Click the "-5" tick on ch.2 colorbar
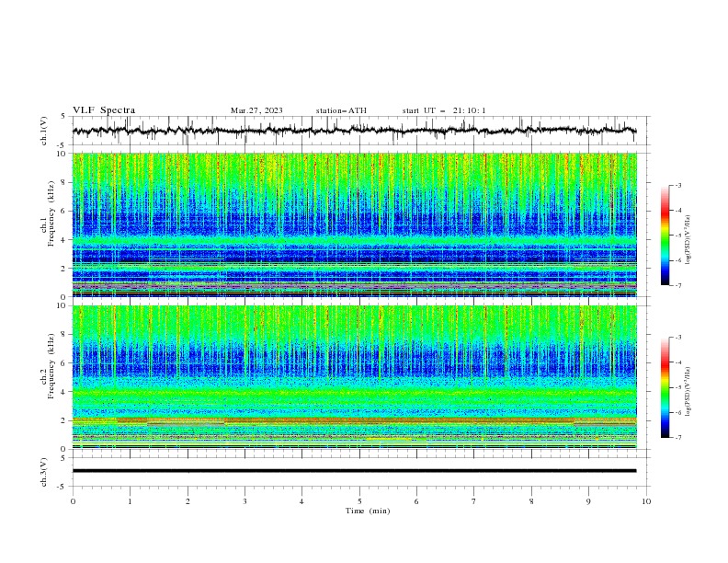Screen dimensions: 728x563 678,387
